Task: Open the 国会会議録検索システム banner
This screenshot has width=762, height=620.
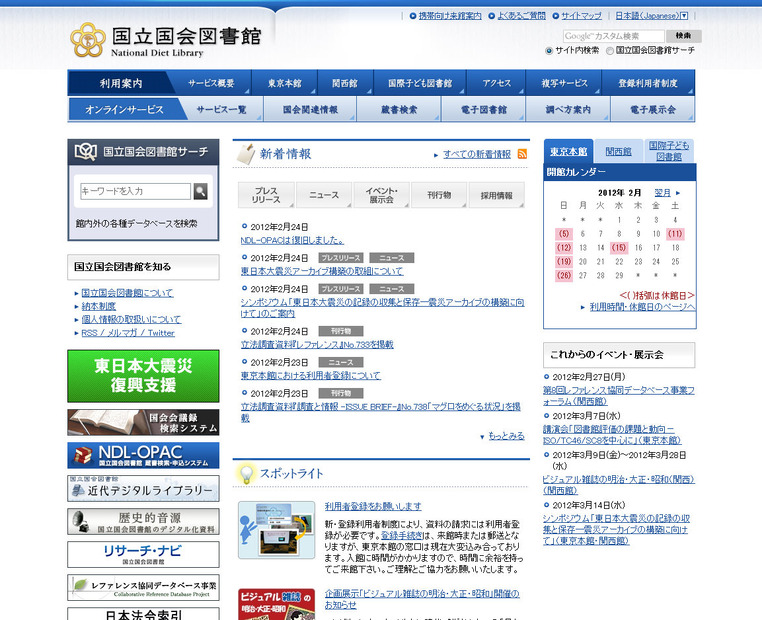Action: pyautogui.click(x=143, y=422)
